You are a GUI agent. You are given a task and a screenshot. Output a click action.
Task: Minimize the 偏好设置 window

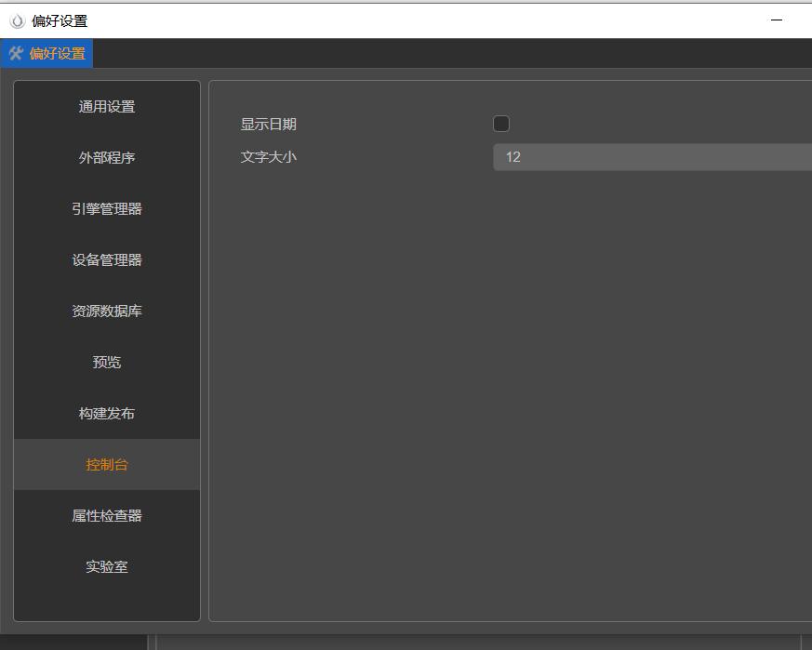click(x=777, y=20)
